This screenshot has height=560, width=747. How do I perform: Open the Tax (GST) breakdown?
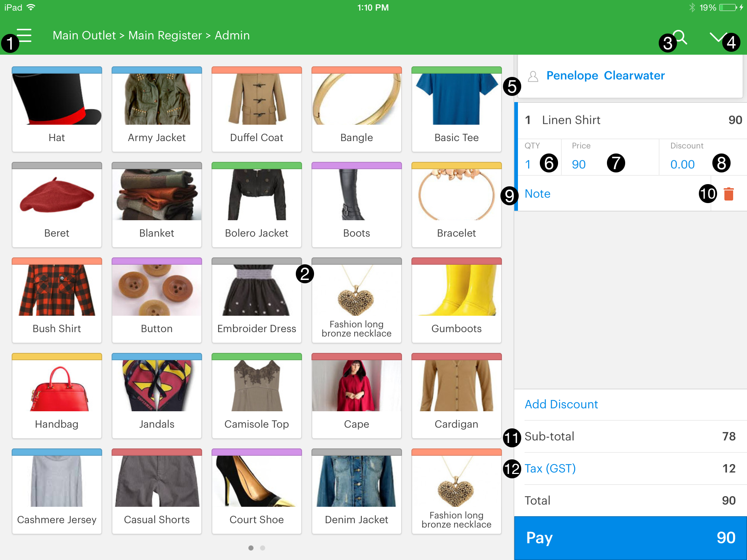[550, 468]
